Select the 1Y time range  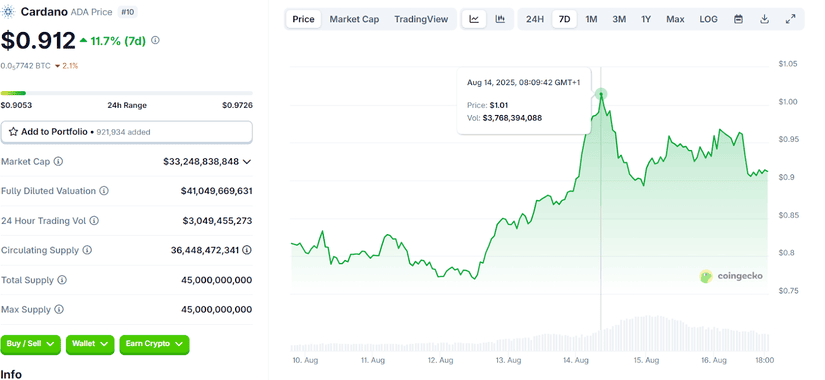tap(646, 19)
